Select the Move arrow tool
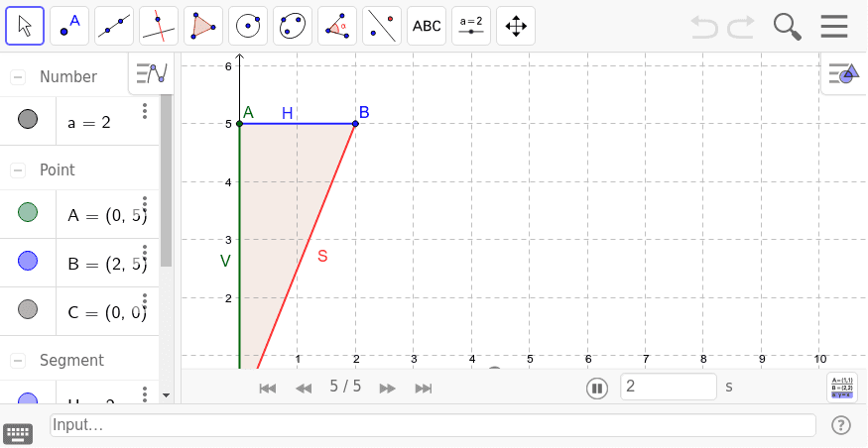 [25, 26]
